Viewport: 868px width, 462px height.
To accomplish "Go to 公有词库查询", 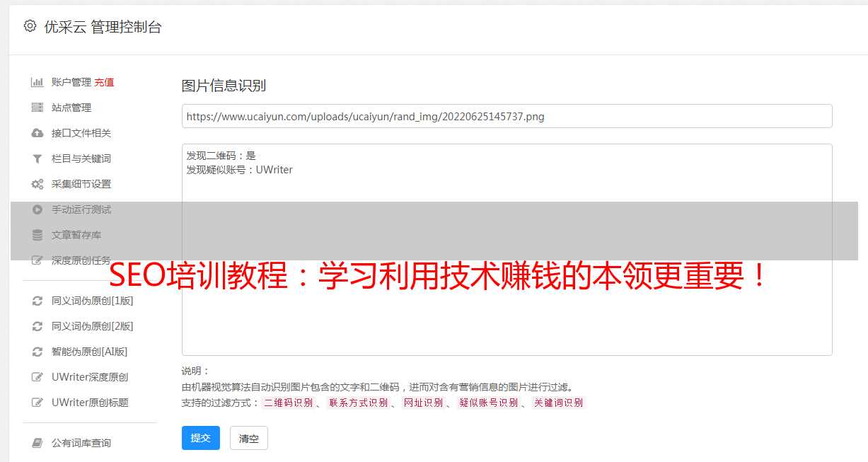I will 81,443.
